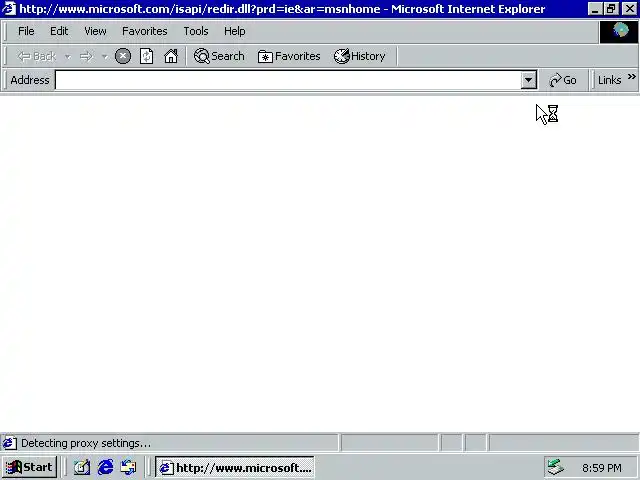Click the Show Desktop quick launch icon
The image size is (640, 480).
click(82, 467)
